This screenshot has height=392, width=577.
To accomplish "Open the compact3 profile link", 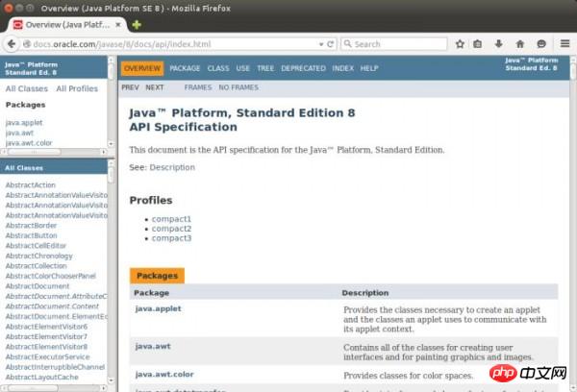I will 171,238.
